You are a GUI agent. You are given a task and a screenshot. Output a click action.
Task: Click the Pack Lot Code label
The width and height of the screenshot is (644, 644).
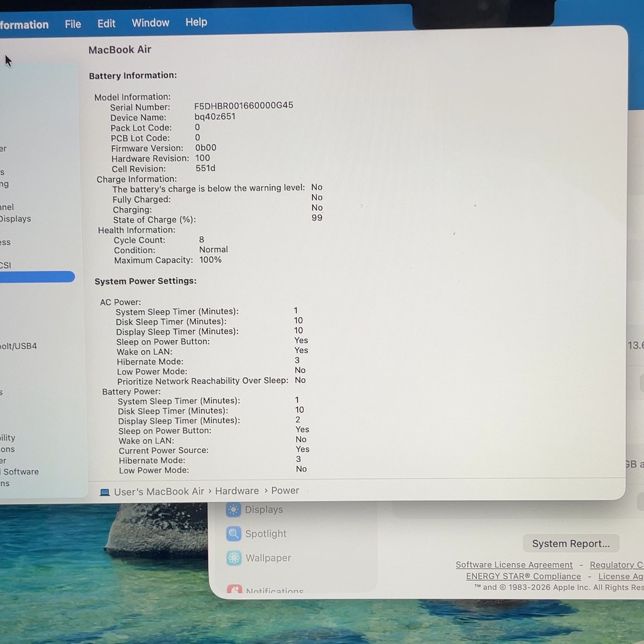coord(141,128)
